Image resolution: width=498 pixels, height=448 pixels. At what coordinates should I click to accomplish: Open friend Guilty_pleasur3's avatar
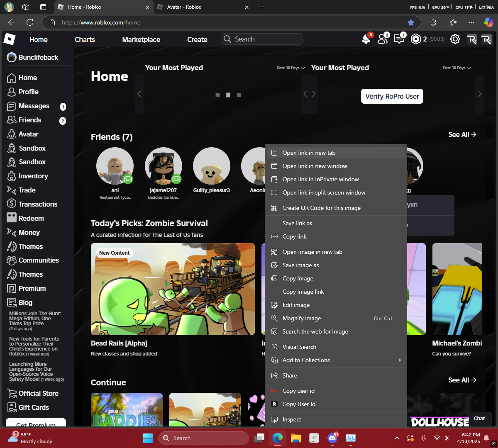coord(212,166)
